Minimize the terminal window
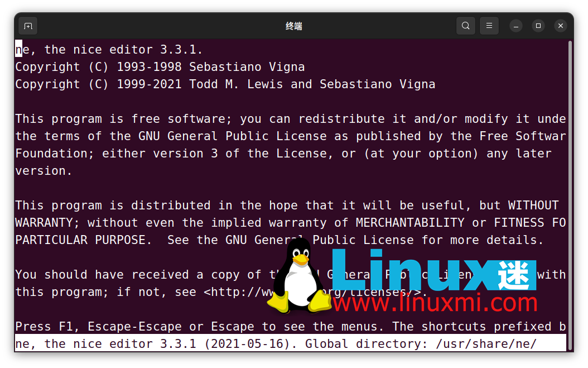 click(516, 26)
